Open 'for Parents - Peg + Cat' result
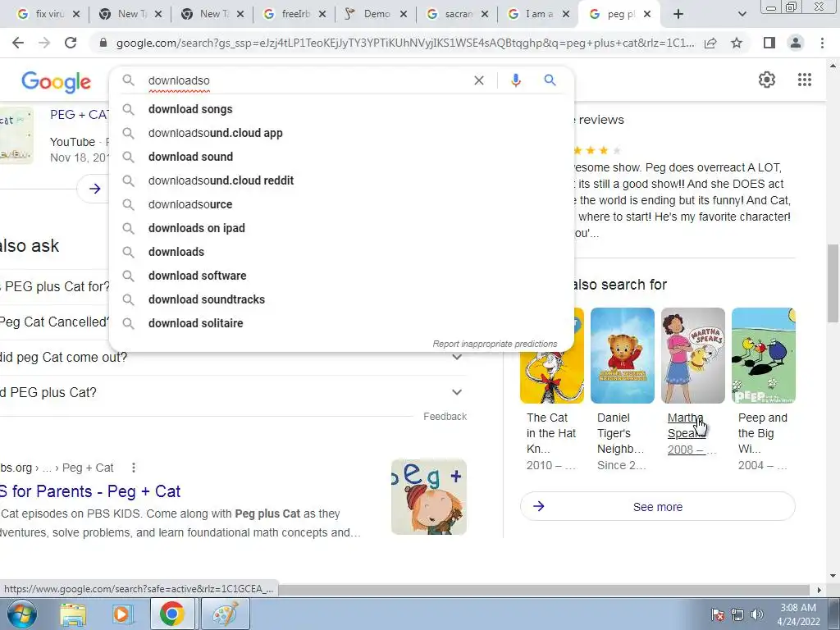 tap(90, 491)
